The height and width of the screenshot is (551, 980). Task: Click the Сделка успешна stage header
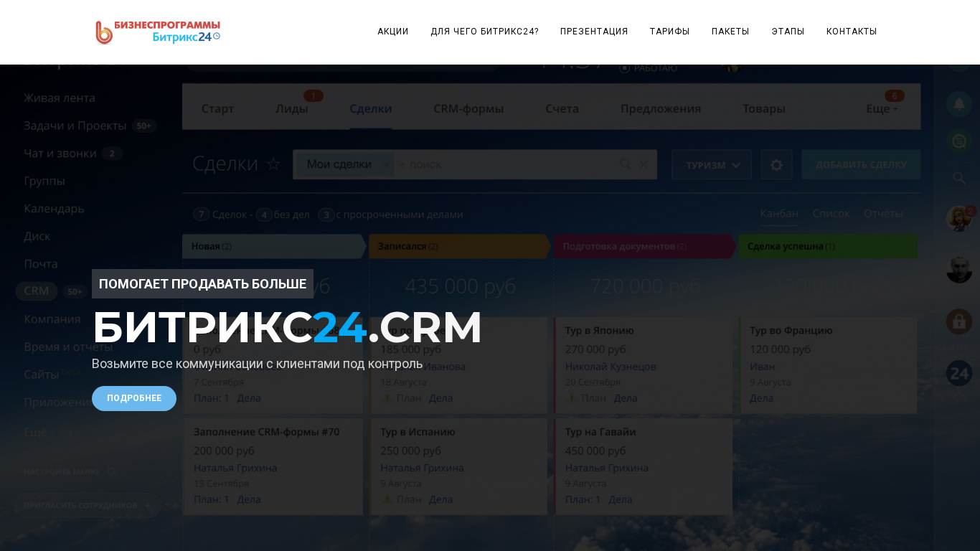click(829, 246)
